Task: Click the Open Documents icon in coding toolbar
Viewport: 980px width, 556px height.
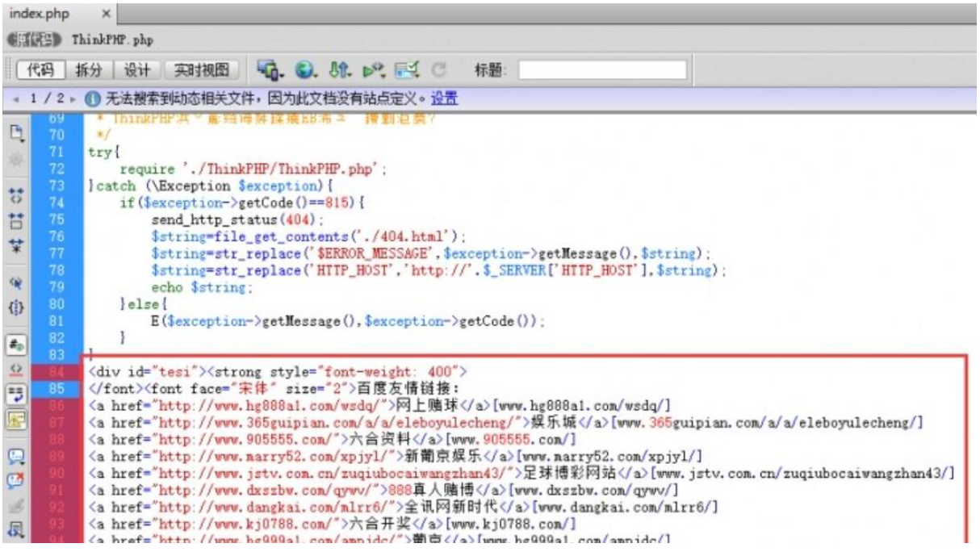Action: pos(15,132)
